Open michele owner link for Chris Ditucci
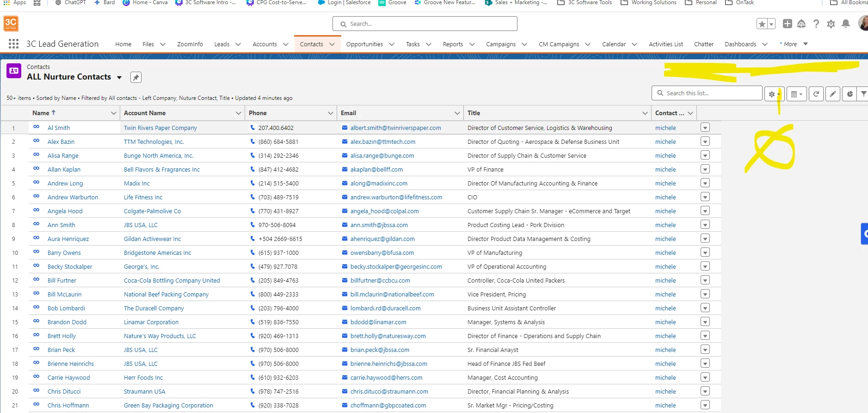 (665, 391)
